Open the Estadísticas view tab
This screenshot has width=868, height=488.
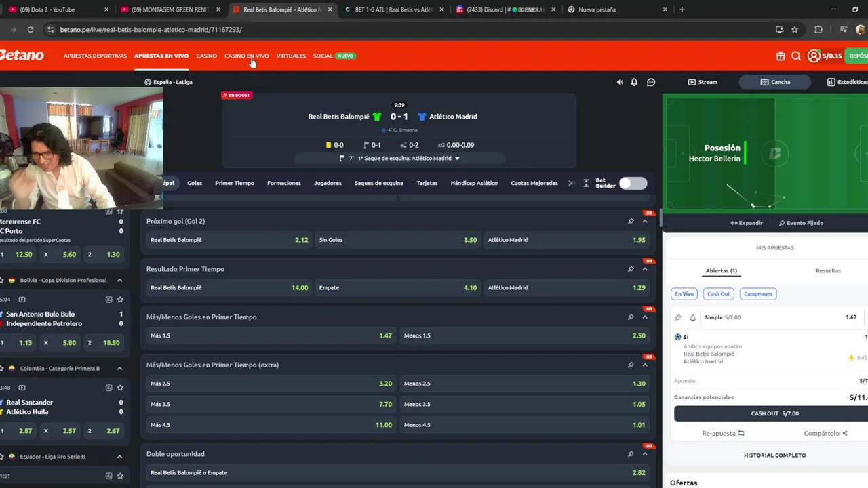tap(848, 82)
